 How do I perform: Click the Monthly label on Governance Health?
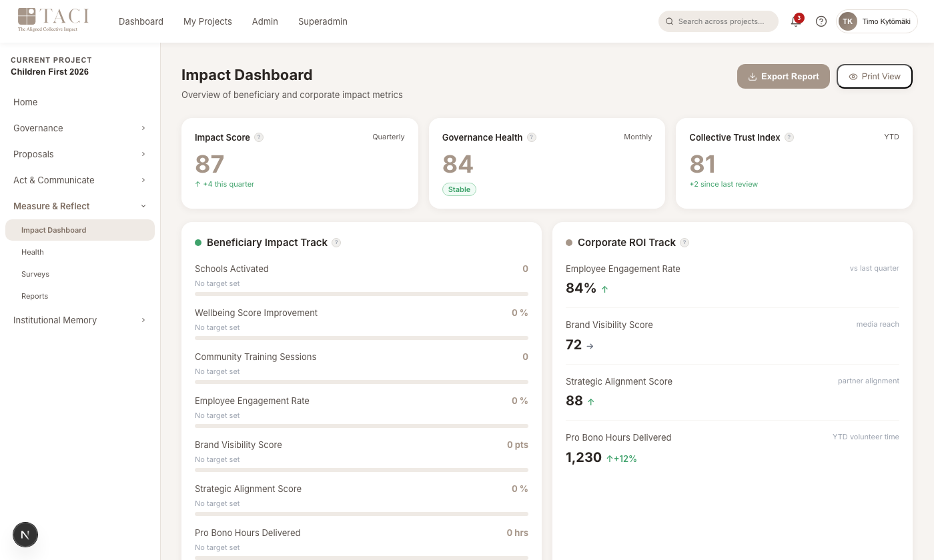tap(638, 137)
